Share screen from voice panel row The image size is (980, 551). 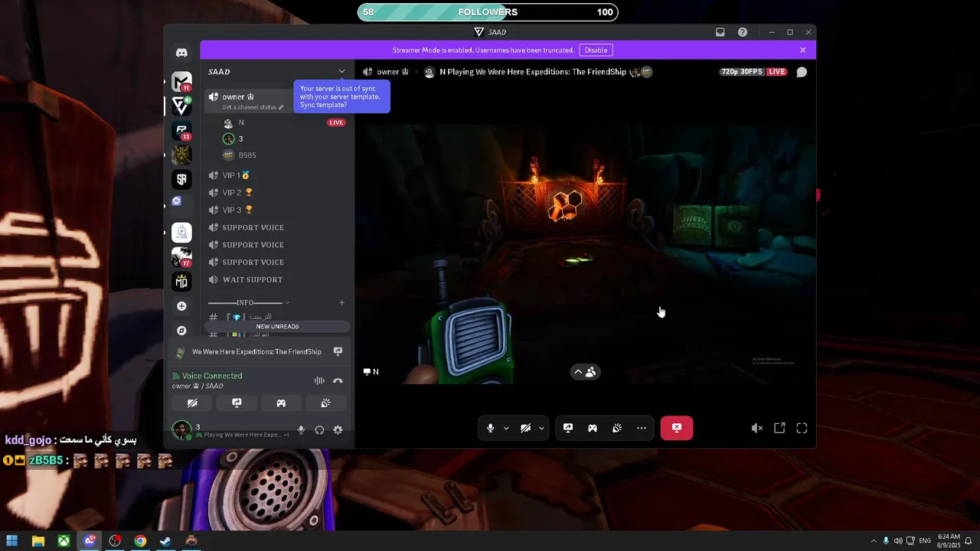(x=237, y=403)
